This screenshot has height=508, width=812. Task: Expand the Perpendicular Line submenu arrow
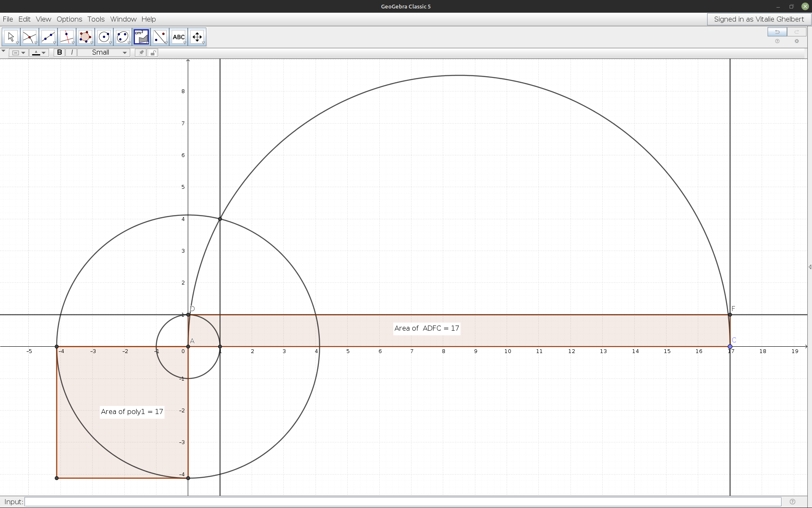pos(73,43)
